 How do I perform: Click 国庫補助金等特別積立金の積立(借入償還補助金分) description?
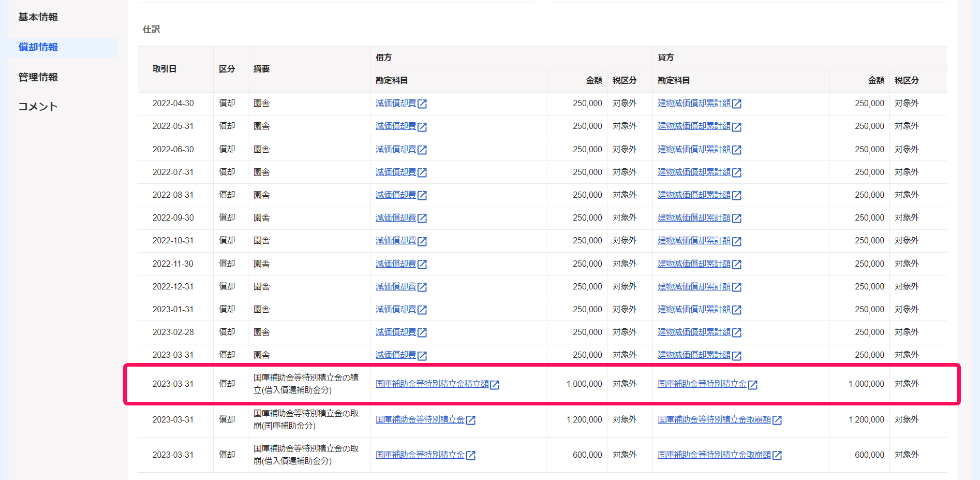[306, 384]
